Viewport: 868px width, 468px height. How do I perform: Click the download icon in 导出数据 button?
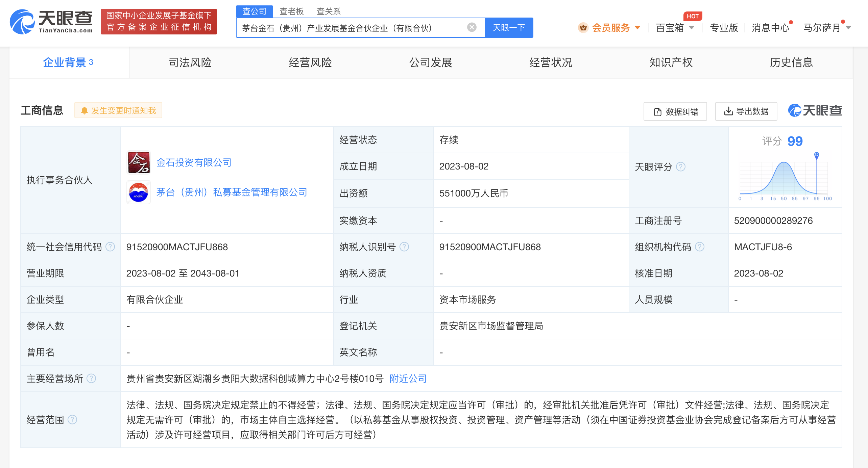pos(728,111)
